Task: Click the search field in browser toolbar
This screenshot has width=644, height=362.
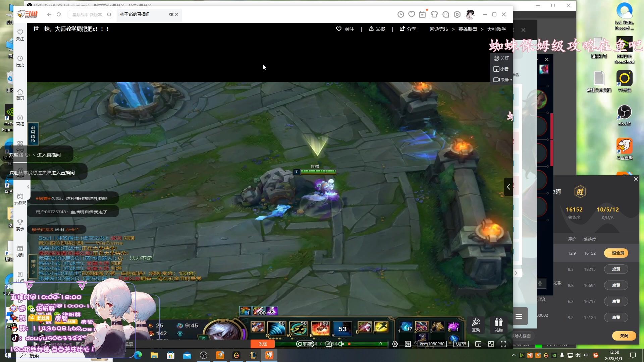Action: 88,14
